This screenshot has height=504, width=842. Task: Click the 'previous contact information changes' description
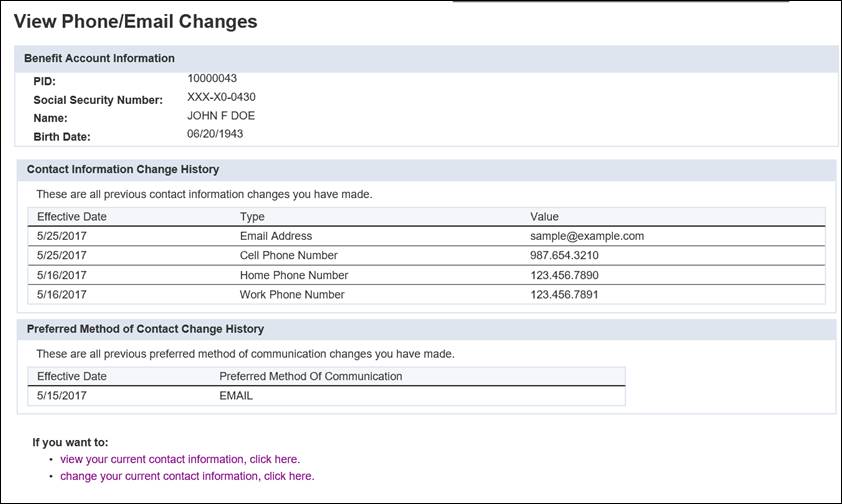point(204,194)
